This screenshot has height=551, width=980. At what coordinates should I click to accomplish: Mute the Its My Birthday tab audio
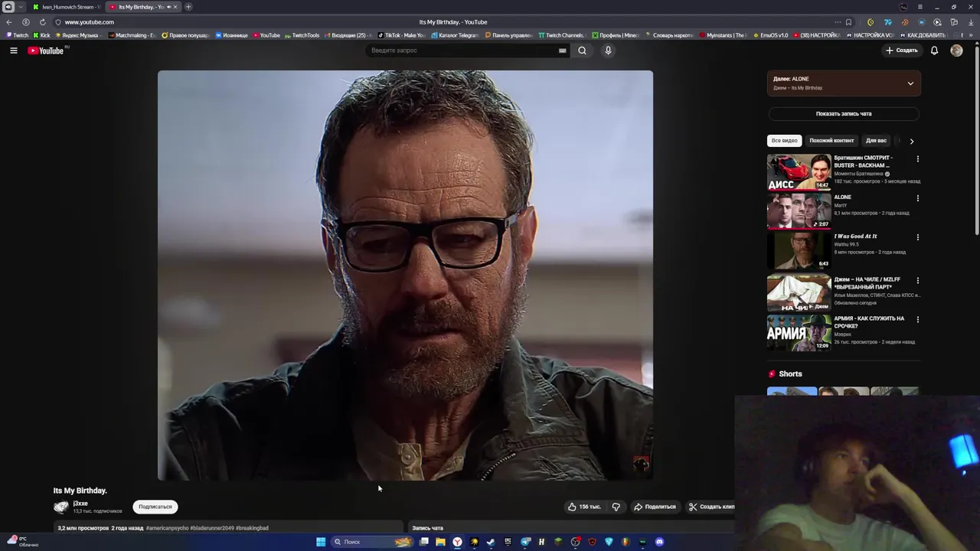point(169,7)
